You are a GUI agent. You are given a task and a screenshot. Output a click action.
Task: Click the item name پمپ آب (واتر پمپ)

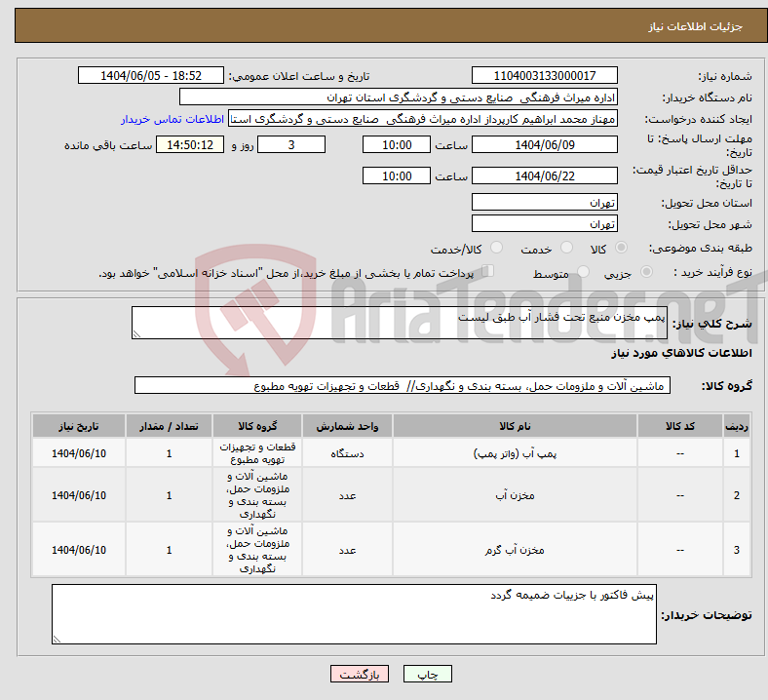[515, 453]
